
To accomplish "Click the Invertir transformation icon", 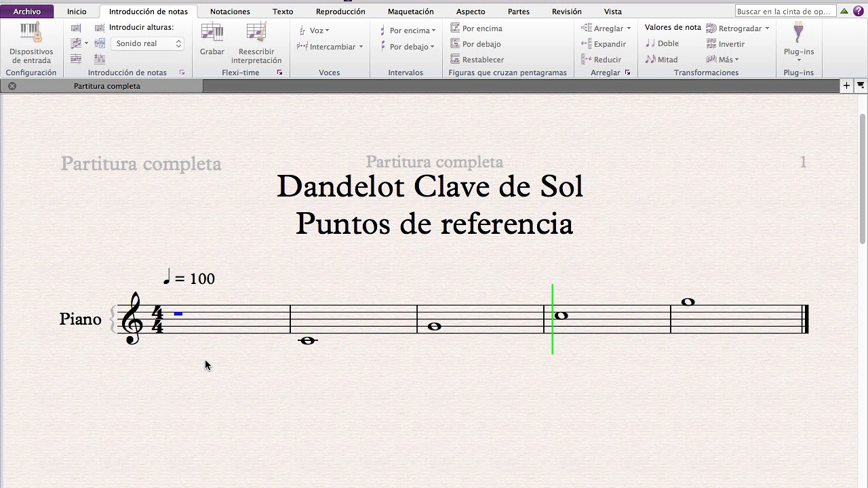I will 711,44.
